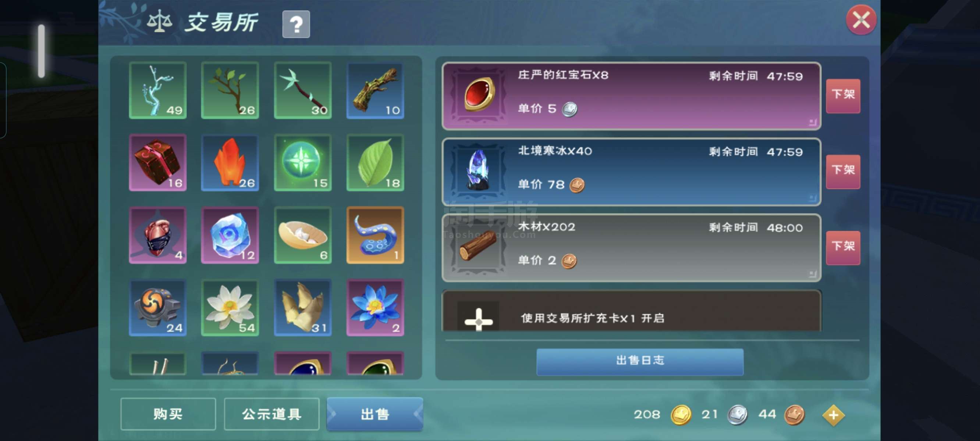Pick the red gift box item with 16
Viewport: 980px width, 441px height.
point(157,163)
